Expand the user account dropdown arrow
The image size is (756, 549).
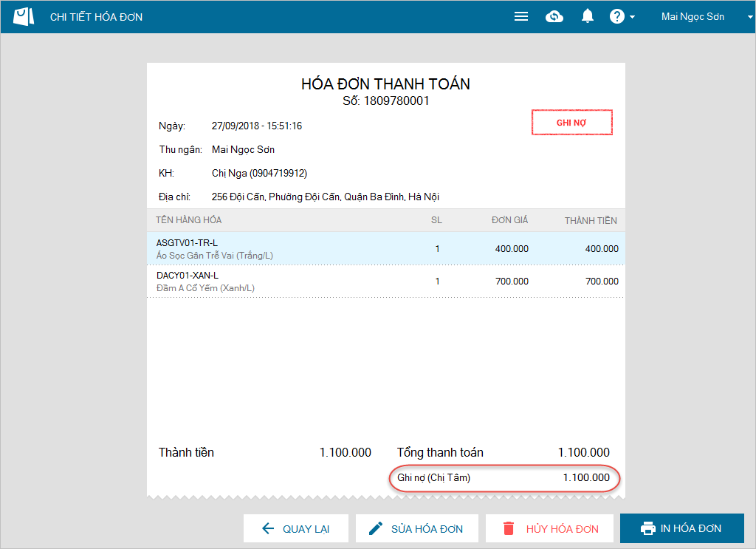coord(740,17)
